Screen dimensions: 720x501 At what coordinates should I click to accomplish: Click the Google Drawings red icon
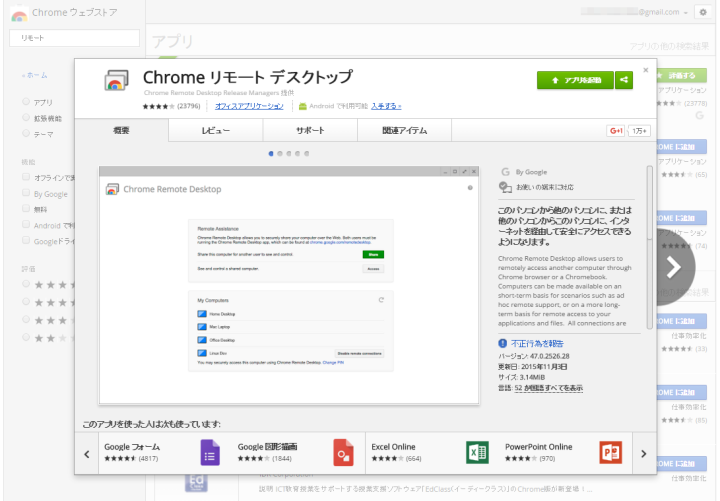click(x=343, y=453)
